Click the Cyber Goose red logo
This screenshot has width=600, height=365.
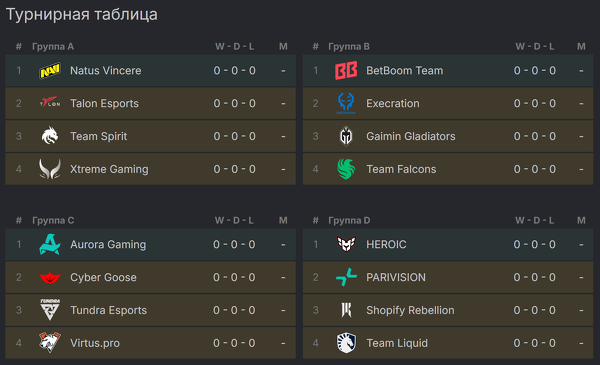[50, 277]
